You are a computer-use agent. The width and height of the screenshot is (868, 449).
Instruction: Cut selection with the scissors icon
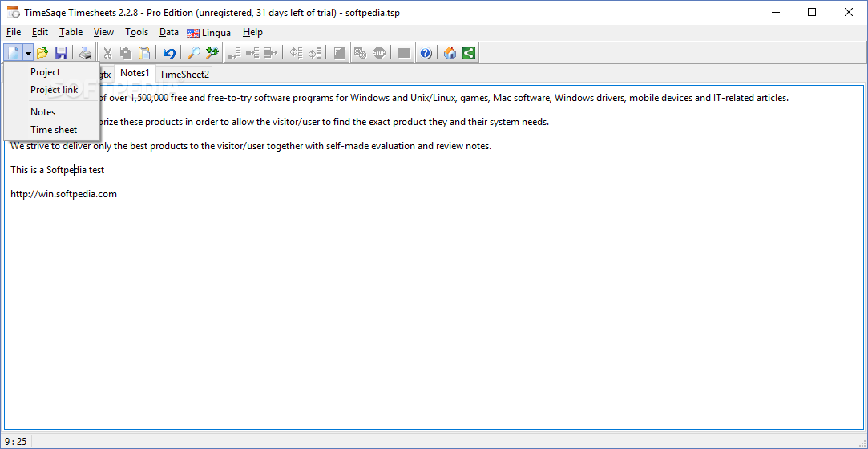[x=108, y=53]
